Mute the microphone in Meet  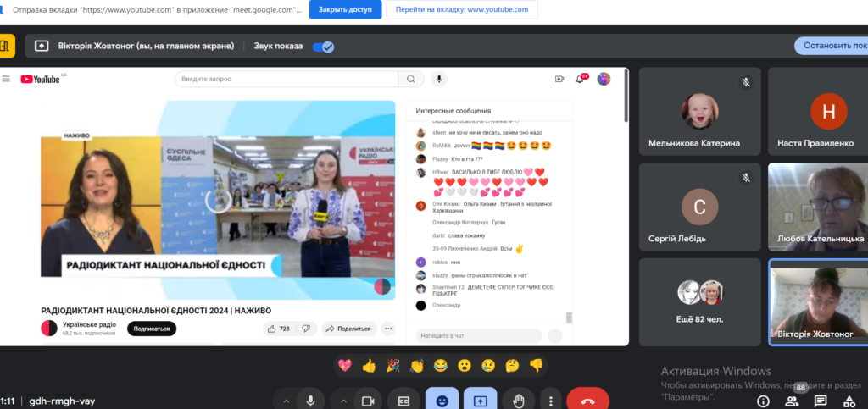point(311,401)
